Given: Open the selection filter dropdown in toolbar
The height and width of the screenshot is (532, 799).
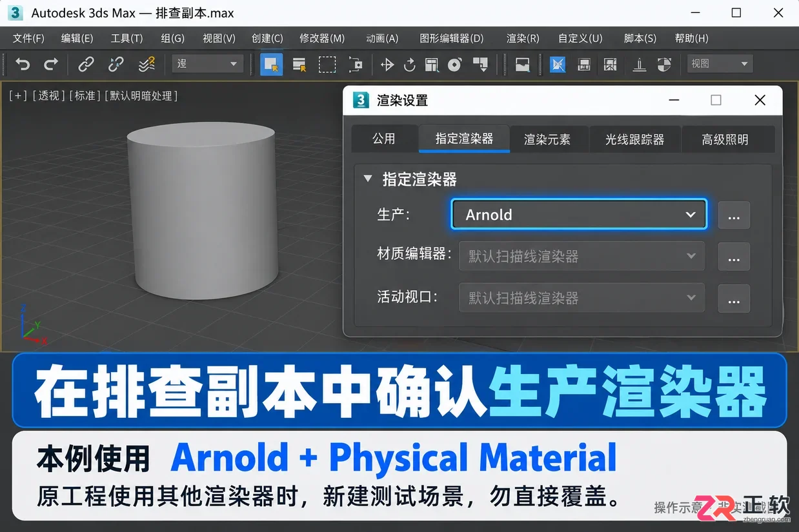Looking at the screenshot, I should 208,64.
